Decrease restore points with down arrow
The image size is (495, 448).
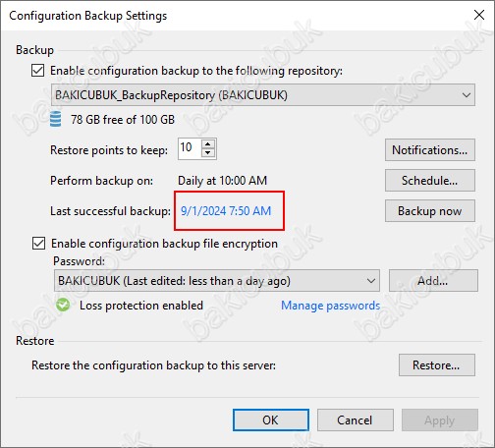(208, 153)
